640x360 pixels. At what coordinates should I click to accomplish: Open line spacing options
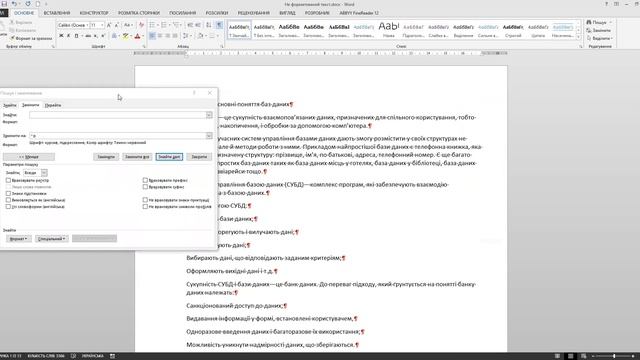[186, 36]
